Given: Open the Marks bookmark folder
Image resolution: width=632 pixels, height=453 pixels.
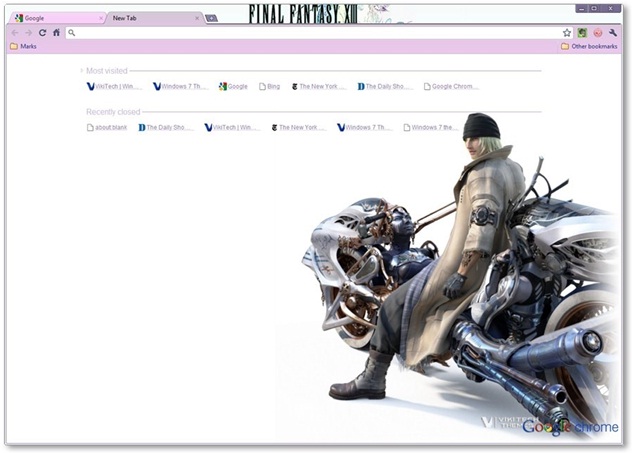Looking at the screenshot, I should point(23,46).
